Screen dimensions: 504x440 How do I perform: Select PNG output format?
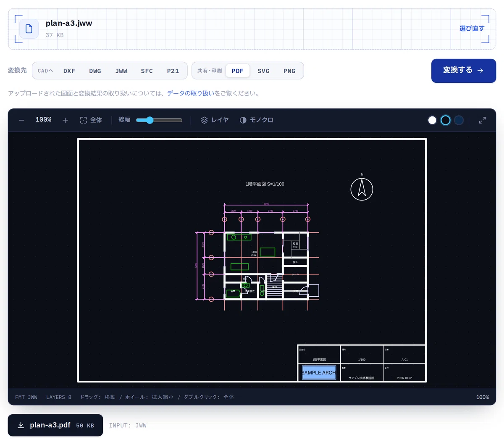[289, 71]
